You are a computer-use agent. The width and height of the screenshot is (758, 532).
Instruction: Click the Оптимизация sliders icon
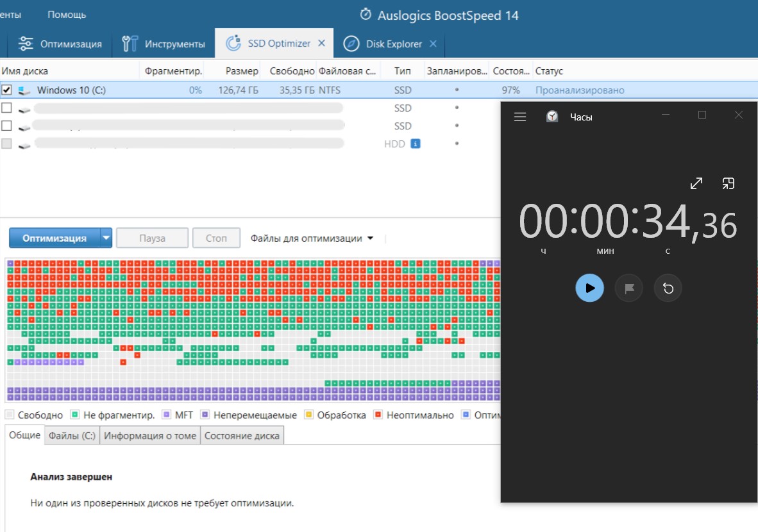[x=26, y=44]
